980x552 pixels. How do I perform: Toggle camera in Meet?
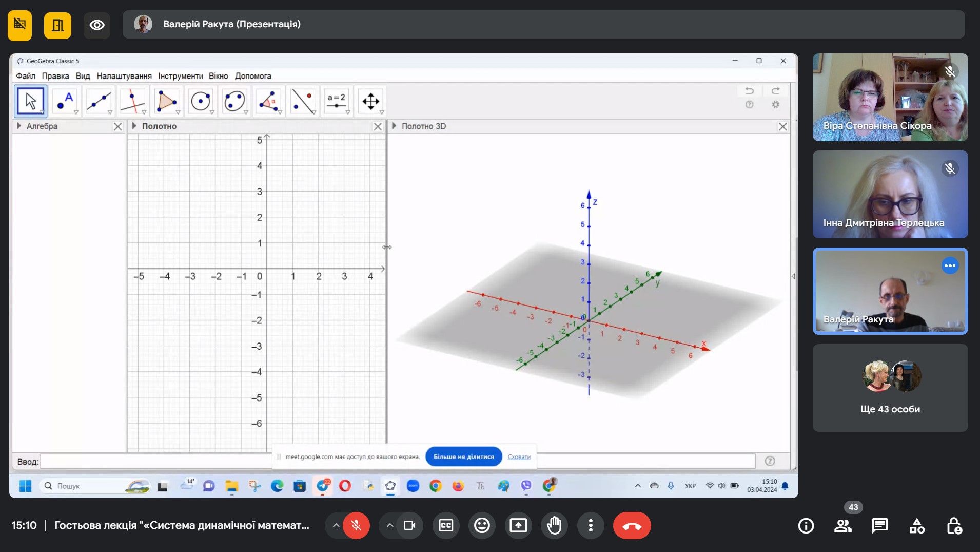pyautogui.click(x=409, y=525)
